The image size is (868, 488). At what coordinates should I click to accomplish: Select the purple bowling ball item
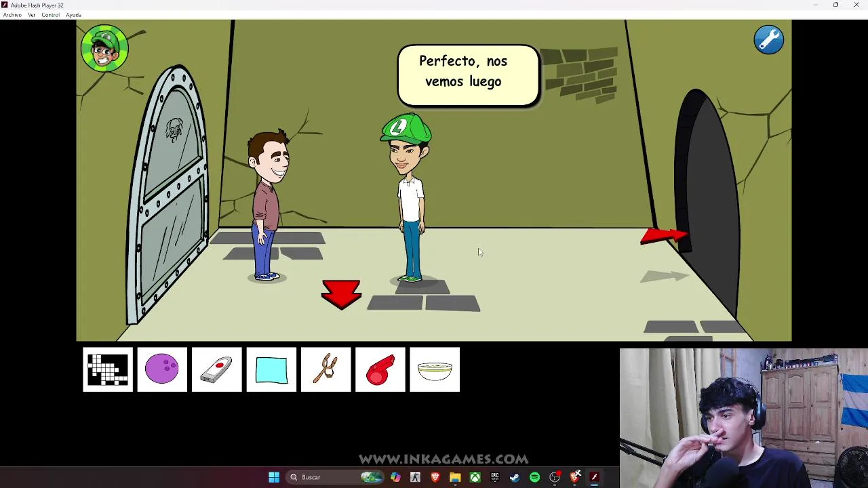click(162, 369)
